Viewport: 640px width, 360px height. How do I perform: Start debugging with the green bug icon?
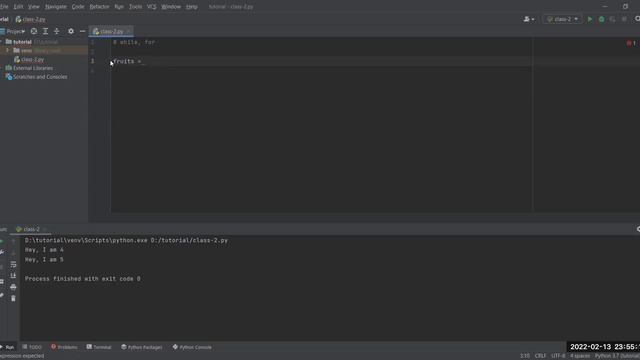(x=601, y=19)
